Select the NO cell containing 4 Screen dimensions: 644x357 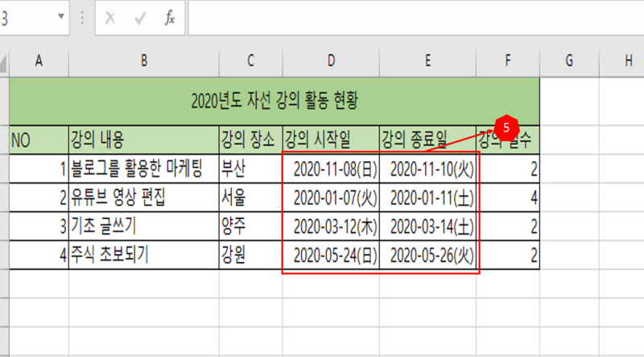click(x=39, y=255)
